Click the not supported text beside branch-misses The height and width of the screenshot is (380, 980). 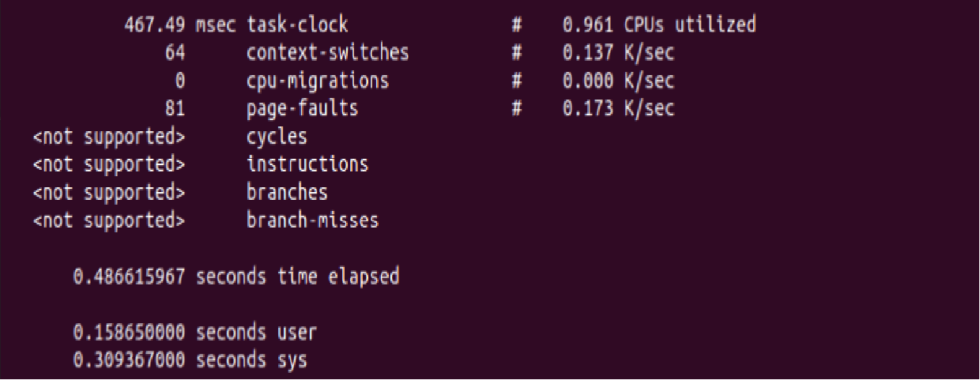tap(109, 220)
